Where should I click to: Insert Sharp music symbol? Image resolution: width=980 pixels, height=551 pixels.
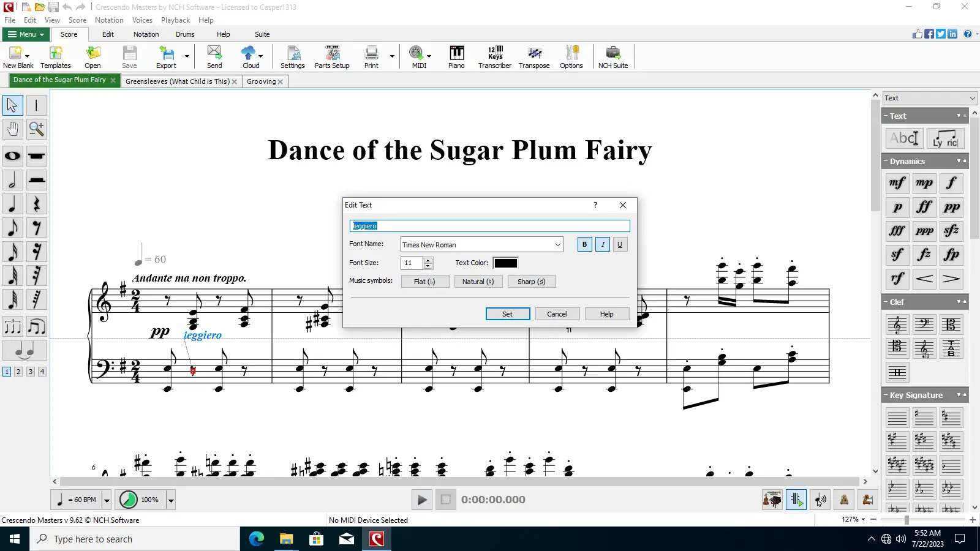pos(532,282)
